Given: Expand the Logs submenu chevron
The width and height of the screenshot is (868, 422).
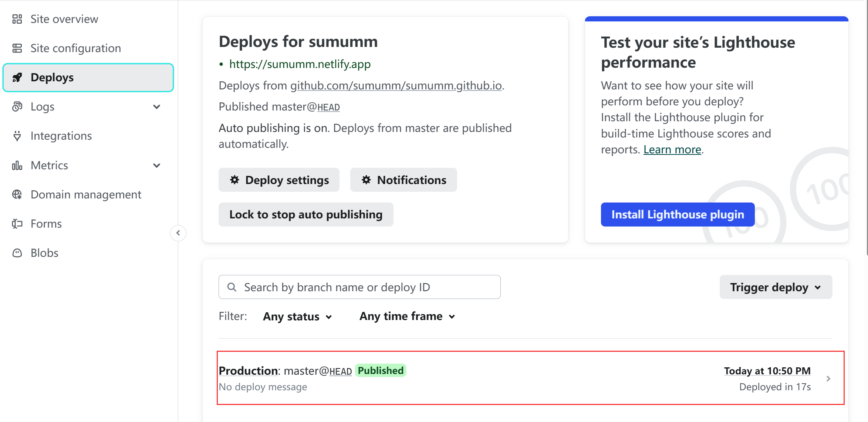Looking at the screenshot, I should [x=157, y=107].
